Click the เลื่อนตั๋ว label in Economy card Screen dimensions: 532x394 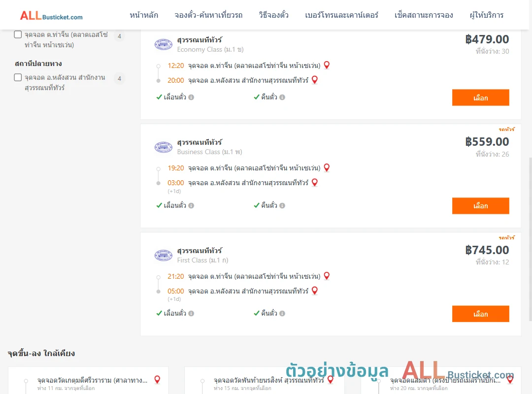[x=175, y=98]
